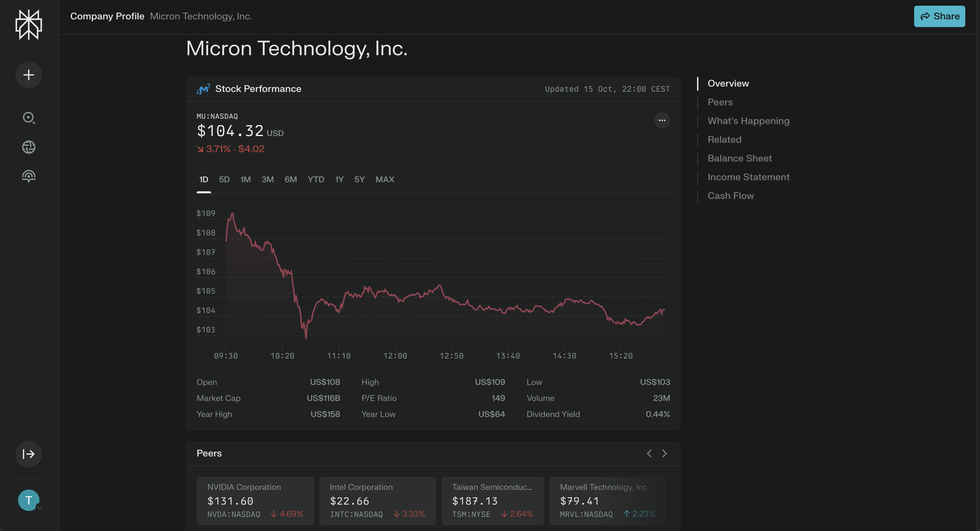Screen dimensions: 980x531
Task: Expand the sidebar with arrow icon
Action: tap(28, 454)
